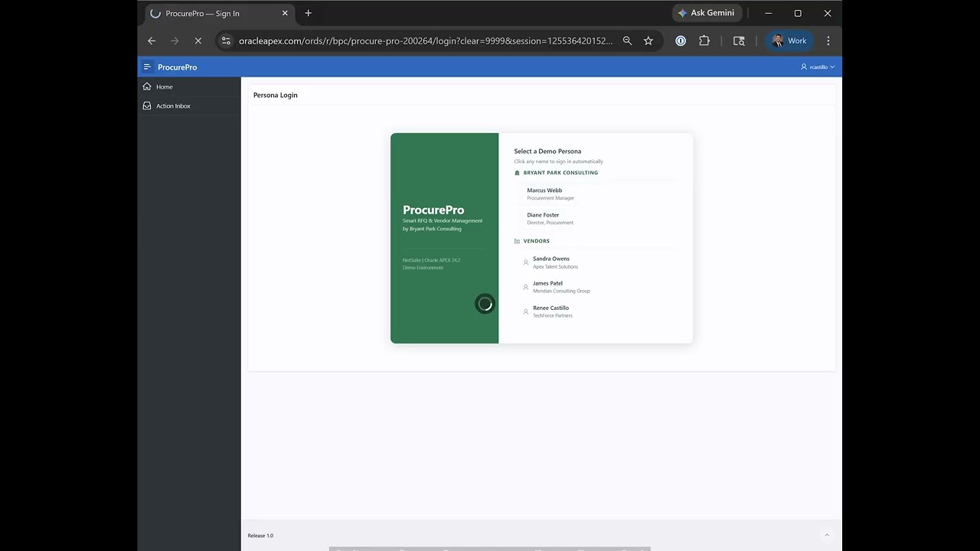Open the Work profile button
980x551 pixels.
tap(789, 41)
